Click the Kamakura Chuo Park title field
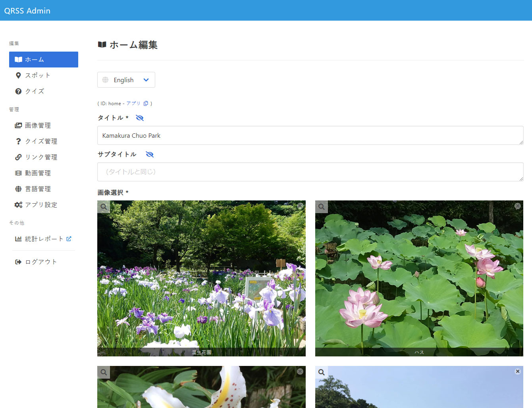532x408 pixels. [x=310, y=135]
